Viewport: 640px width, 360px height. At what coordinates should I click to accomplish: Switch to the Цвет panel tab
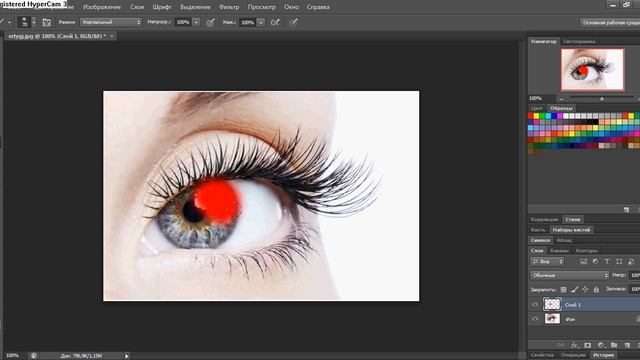(537, 108)
